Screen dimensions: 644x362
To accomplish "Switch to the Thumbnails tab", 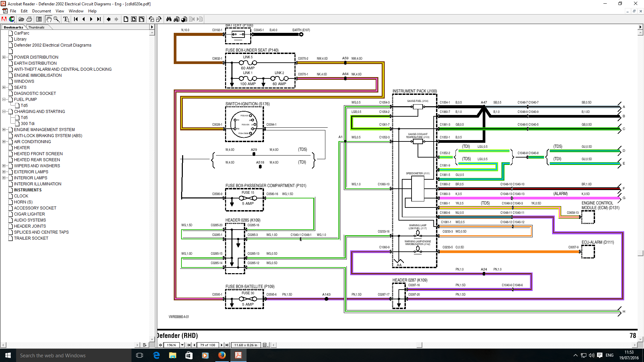I will point(36,27).
